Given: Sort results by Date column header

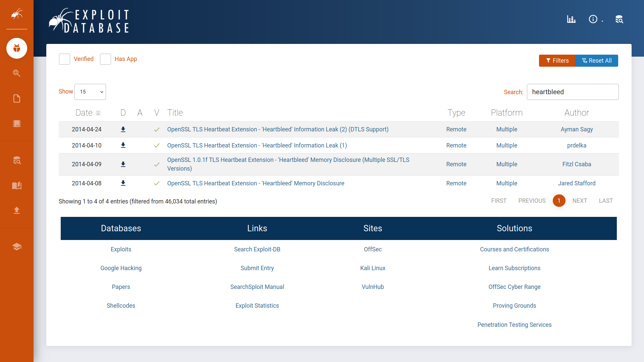Looking at the screenshot, I should pyautogui.click(x=84, y=113).
